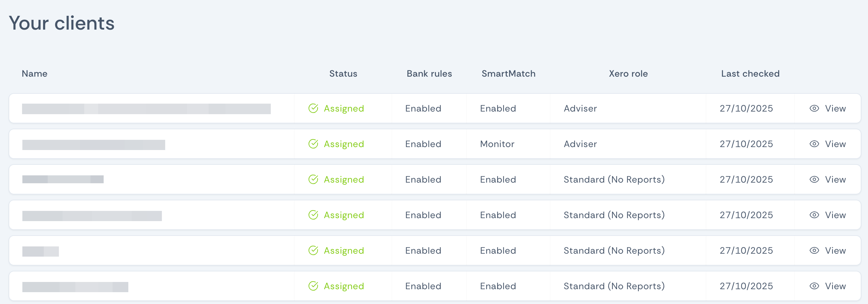This screenshot has height=304, width=868.
Task: Toggle Bank rules Enabled in the first row
Action: (423, 108)
